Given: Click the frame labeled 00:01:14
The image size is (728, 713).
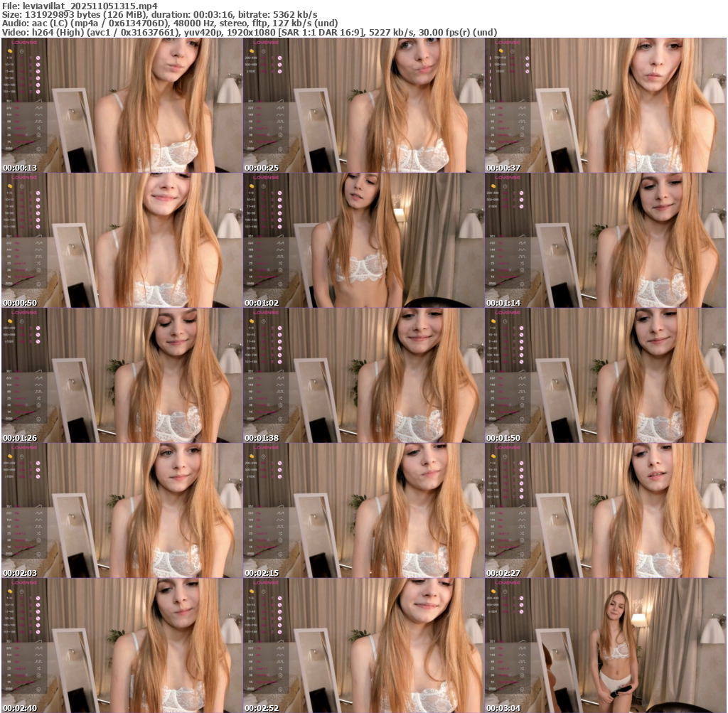Looking at the screenshot, I should click(x=605, y=240).
